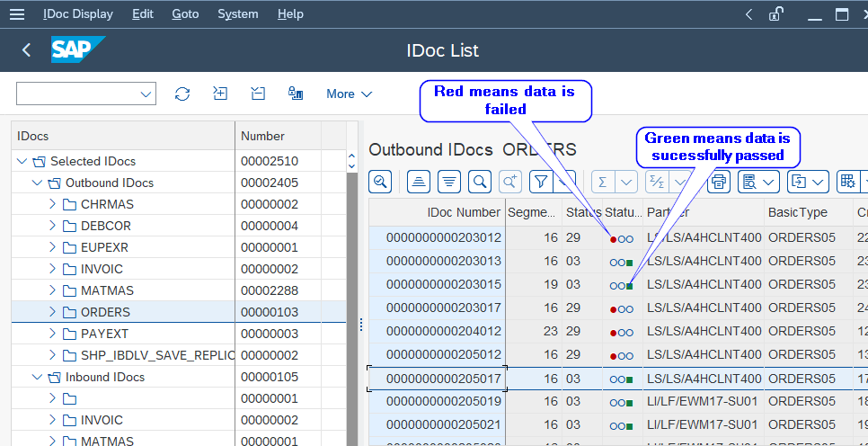Click the SAP logo

[x=77, y=49]
